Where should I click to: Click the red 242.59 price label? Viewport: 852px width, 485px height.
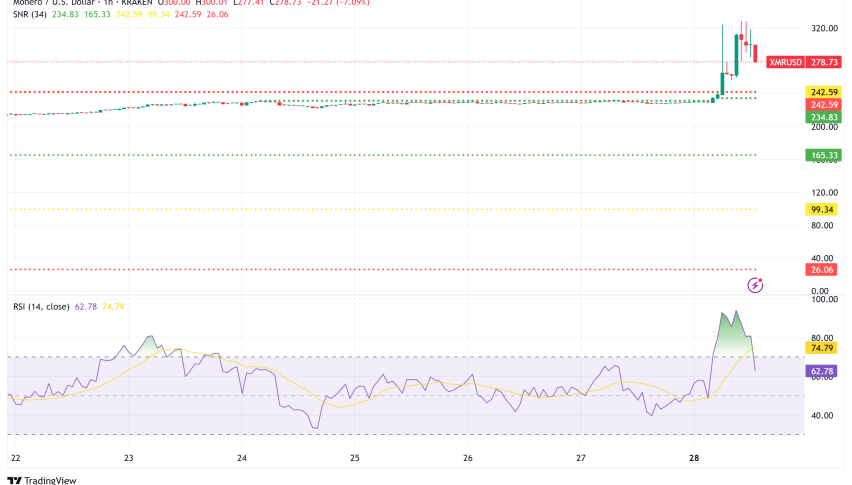pos(824,105)
